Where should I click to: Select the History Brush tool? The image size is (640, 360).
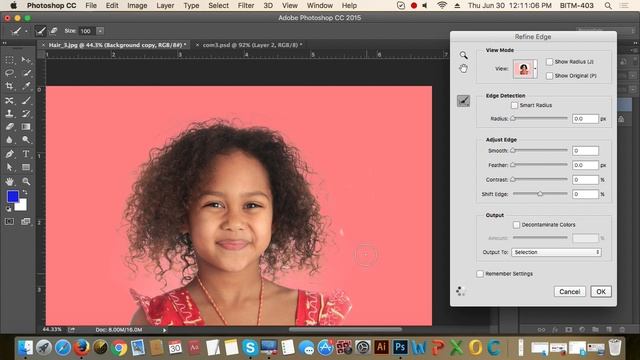26,113
